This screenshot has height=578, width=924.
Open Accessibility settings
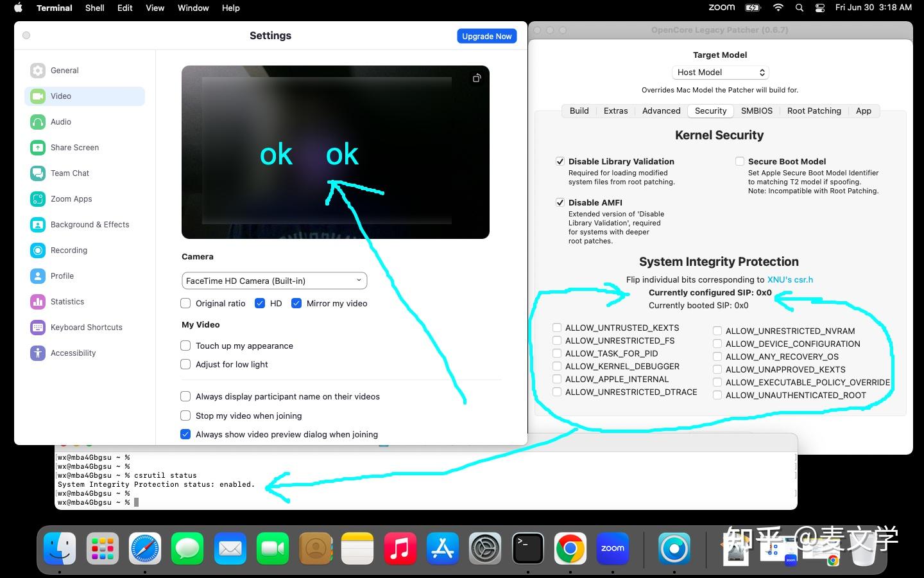85,353
